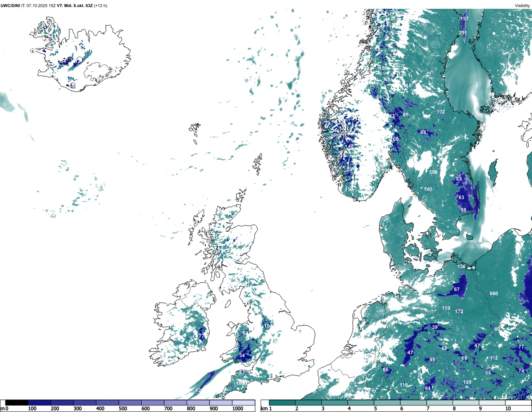
Task: Pick the 500–600 m legend color swatch
Action: [x=130, y=402]
